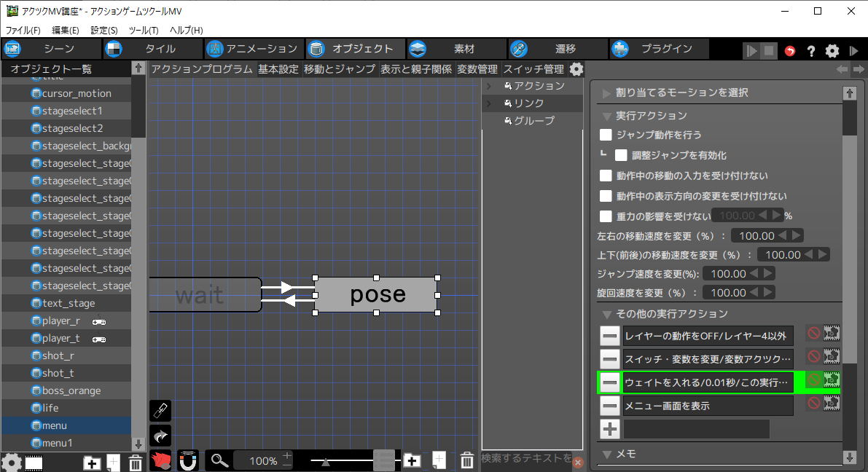Click the trash icon under the object list
This screenshot has width=868, height=472.
[x=135, y=462]
